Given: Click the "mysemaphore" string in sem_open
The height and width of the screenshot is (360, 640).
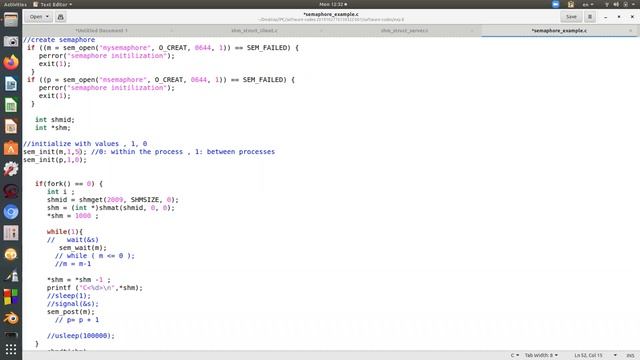Looking at the screenshot, I should tap(125, 48).
